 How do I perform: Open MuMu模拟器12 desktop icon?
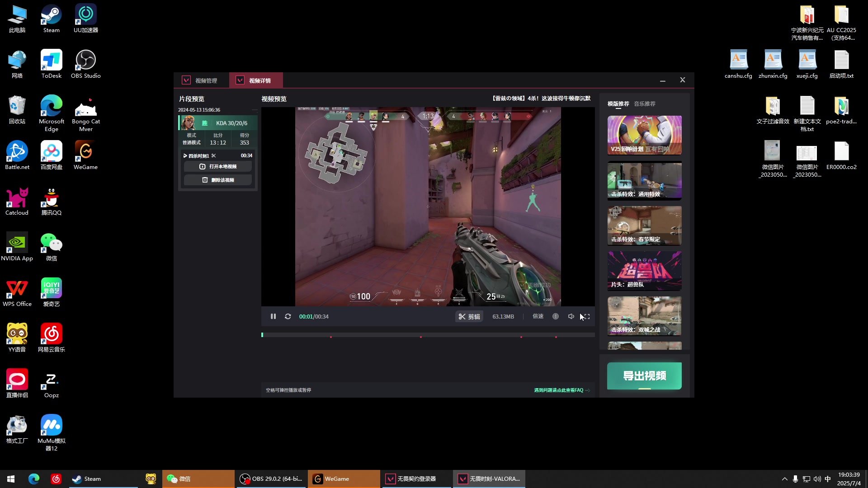(x=52, y=433)
